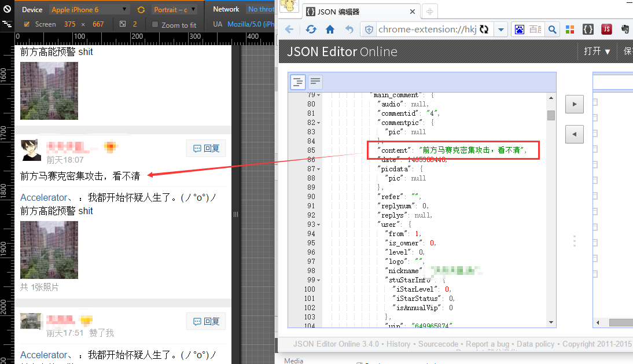The image size is (633, 364).
Task: Click the Baidu search input box
Action: [x=535, y=30]
